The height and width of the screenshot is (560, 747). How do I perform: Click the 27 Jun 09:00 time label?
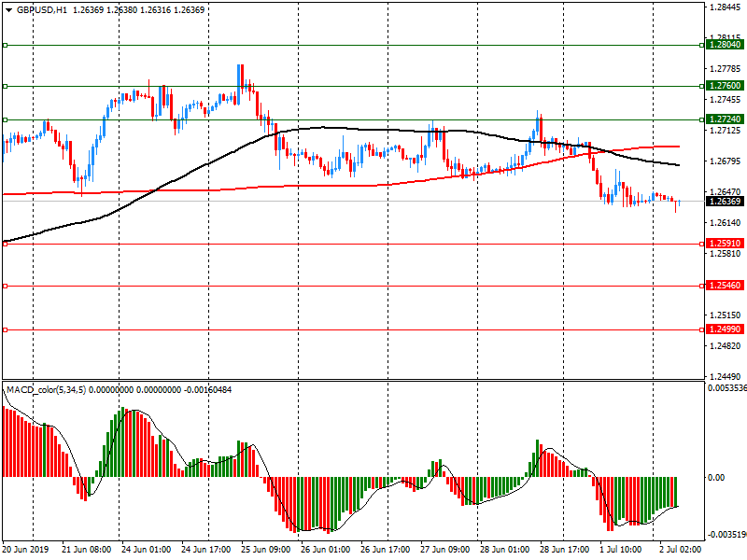coord(445,549)
